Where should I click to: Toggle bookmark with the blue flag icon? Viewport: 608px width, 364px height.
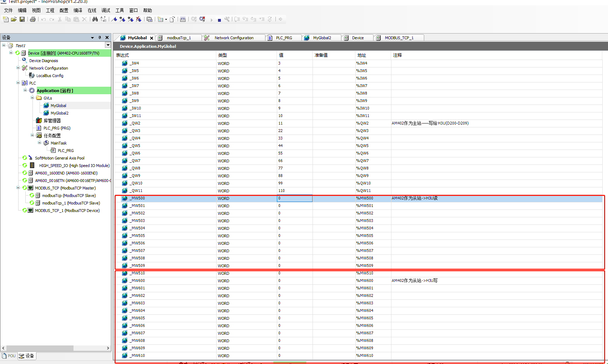114,19
